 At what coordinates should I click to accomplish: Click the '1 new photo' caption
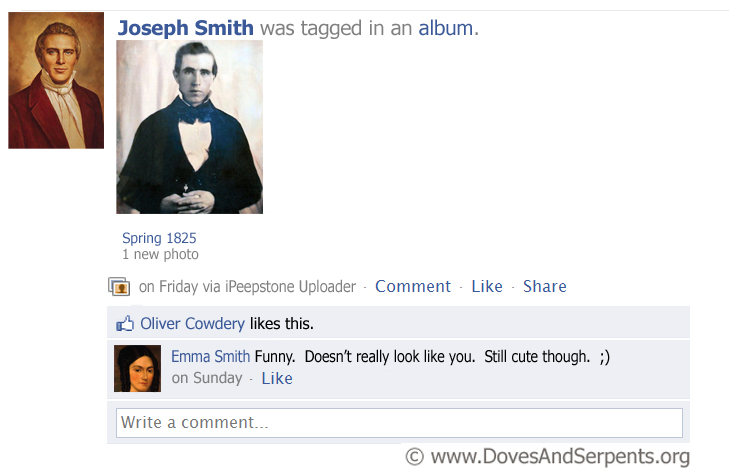tap(160, 254)
